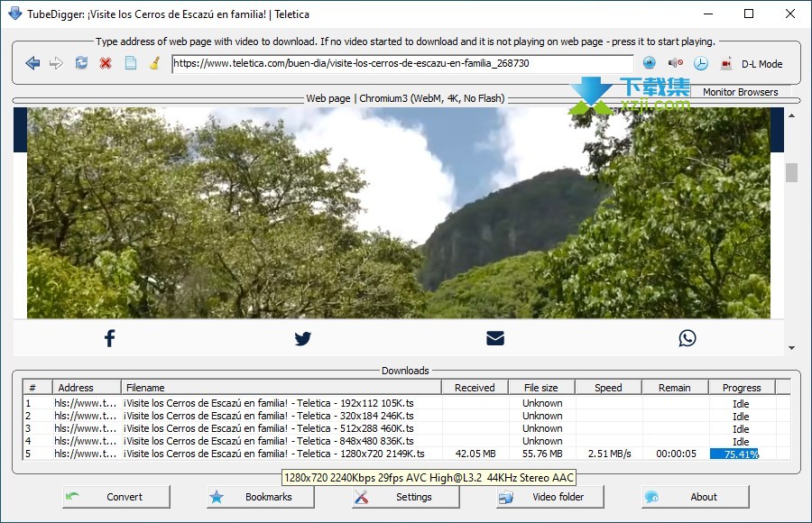Click the web page scrollbar down arrow

click(791, 348)
